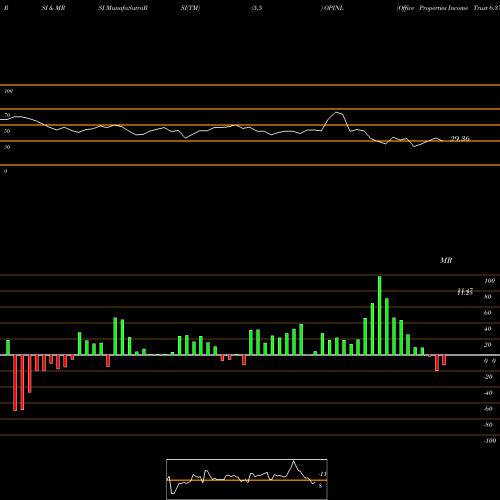This screenshot has height=500, width=500.
Task: Click the MR axis label -80
Action: tap(488, 425)
